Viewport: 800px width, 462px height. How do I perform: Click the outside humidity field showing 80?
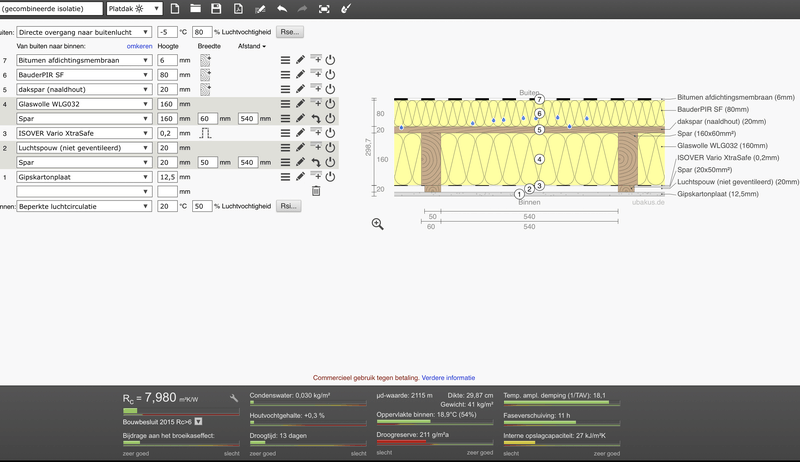point(202,32)
